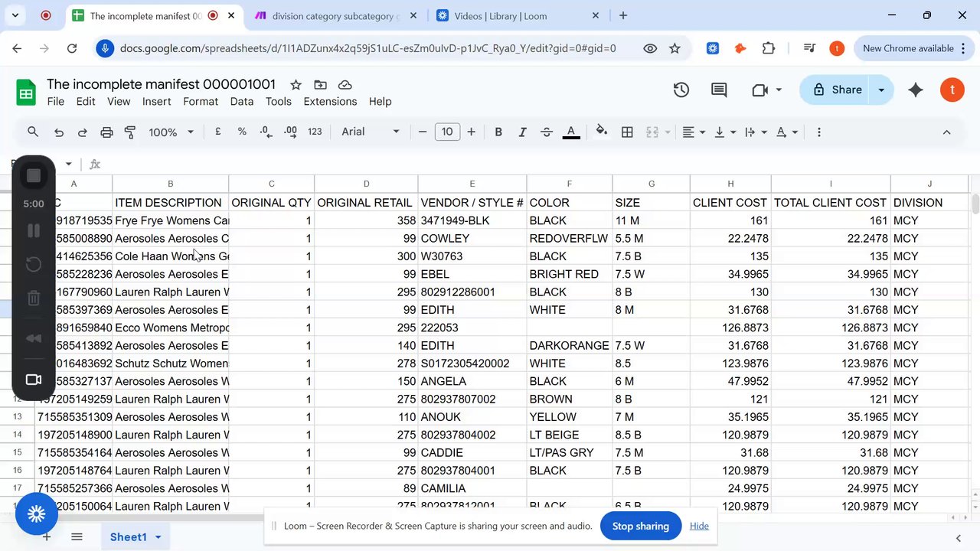
Task: Decrease the number of decimal places
Action: click(266, 132)
